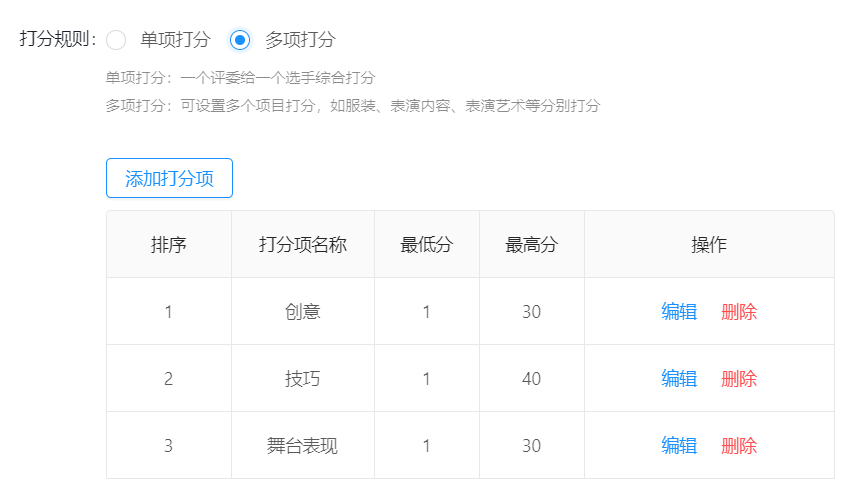The width and height of the screenshot is (861, 494).
Task: Click the 添加打分项 button
Action: click(169, 178)
